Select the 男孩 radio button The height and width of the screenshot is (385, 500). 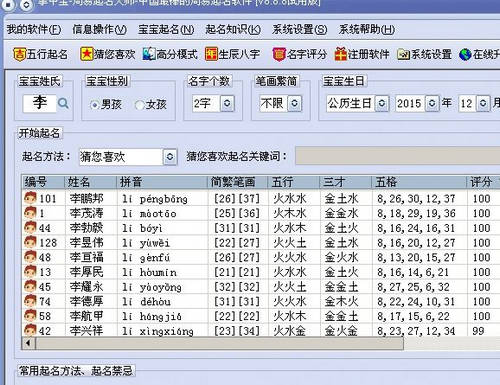pos(94,105)
